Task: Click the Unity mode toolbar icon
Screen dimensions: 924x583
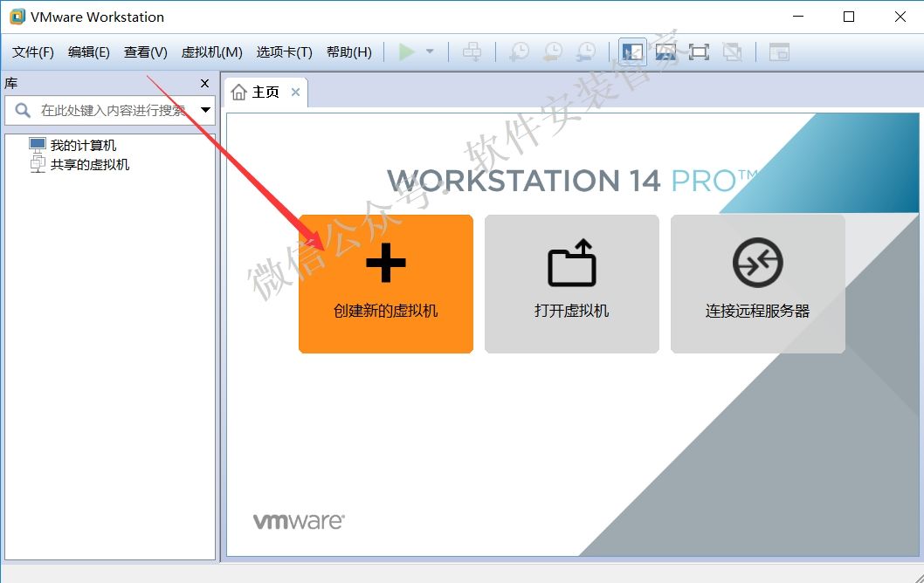Action: click(x=733, y=51)
